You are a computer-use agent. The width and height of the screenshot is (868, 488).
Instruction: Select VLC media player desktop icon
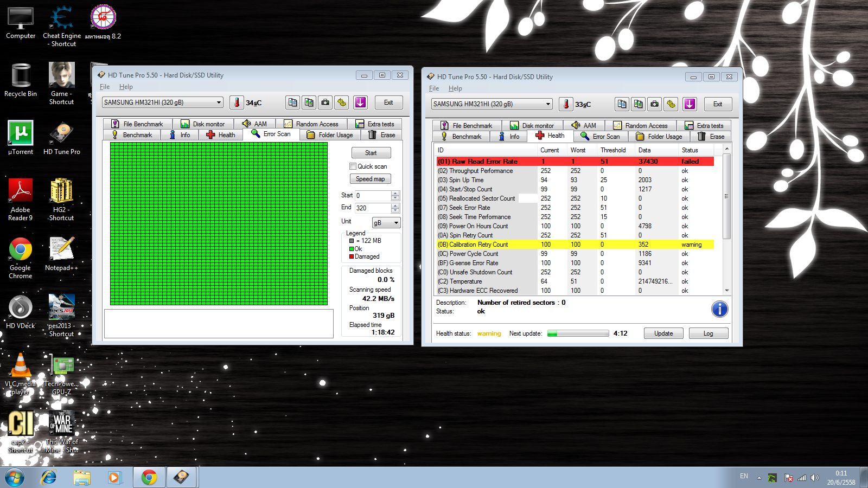21,374
